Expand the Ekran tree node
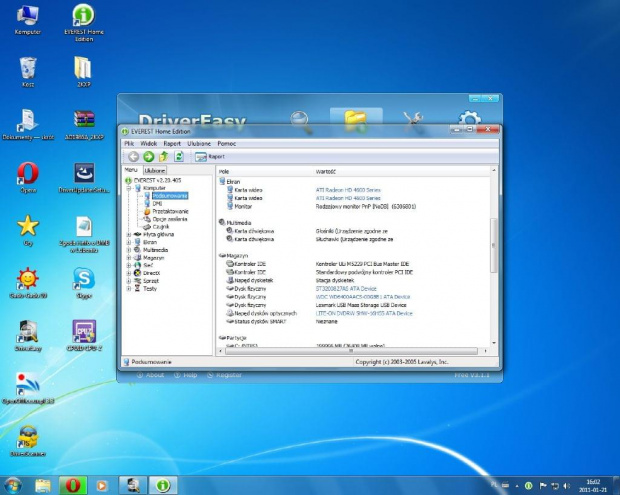Image resolution: width=620 pixels, height=495 pixels. point(129,242)
